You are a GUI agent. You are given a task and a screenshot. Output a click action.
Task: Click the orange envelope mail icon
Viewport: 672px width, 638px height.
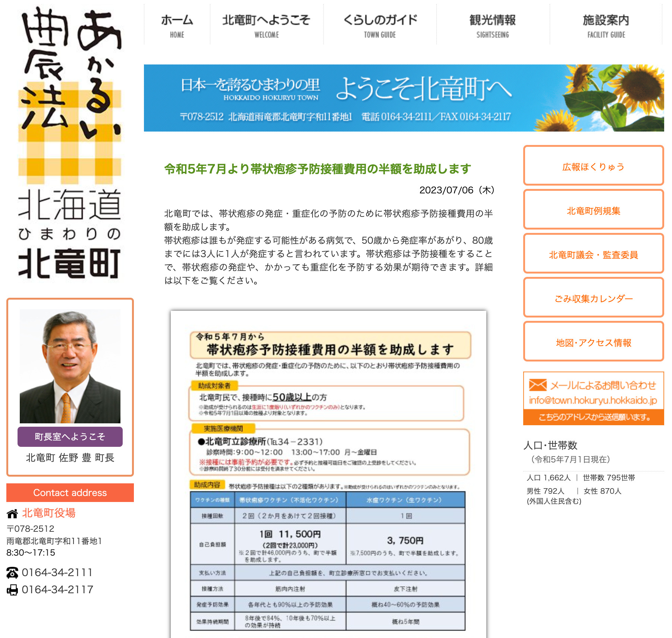click(x=537, y=385)
